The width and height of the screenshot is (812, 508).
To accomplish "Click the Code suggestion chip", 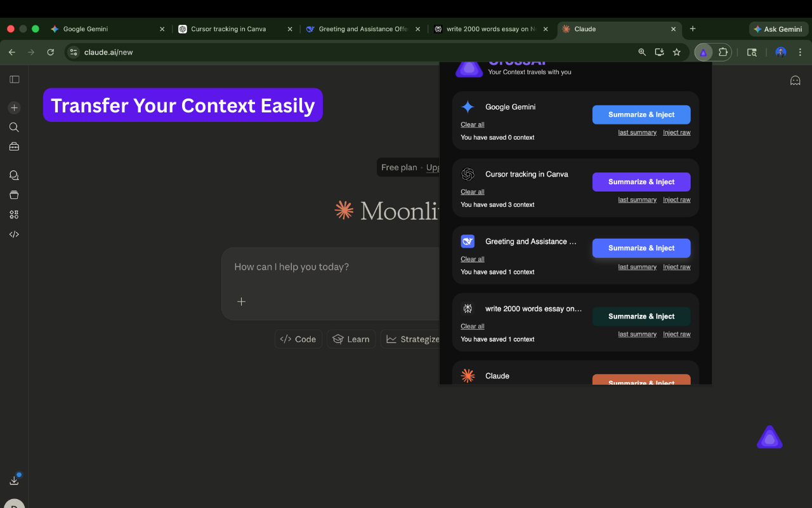I will pyautogui.click(x=298, y=339).
